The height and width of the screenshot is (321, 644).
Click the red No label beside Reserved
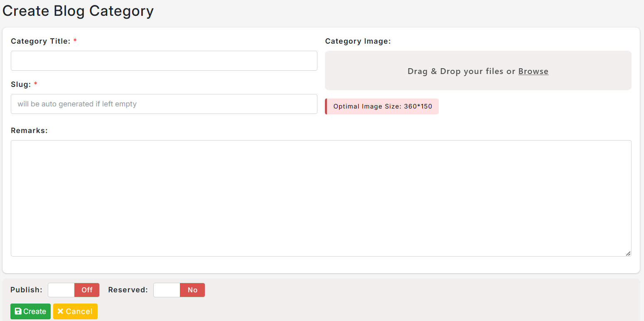pyautogui.click(x=192, y=290)
